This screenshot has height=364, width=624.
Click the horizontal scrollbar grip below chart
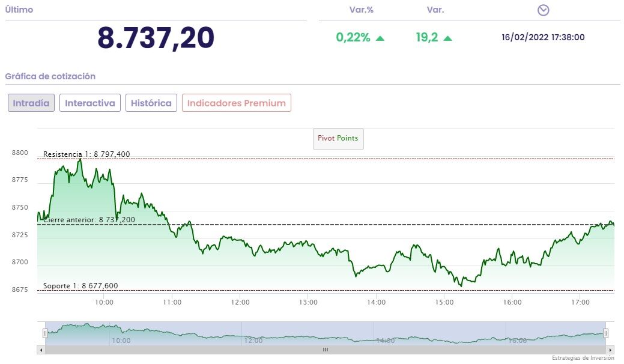[x=326, y=350]
